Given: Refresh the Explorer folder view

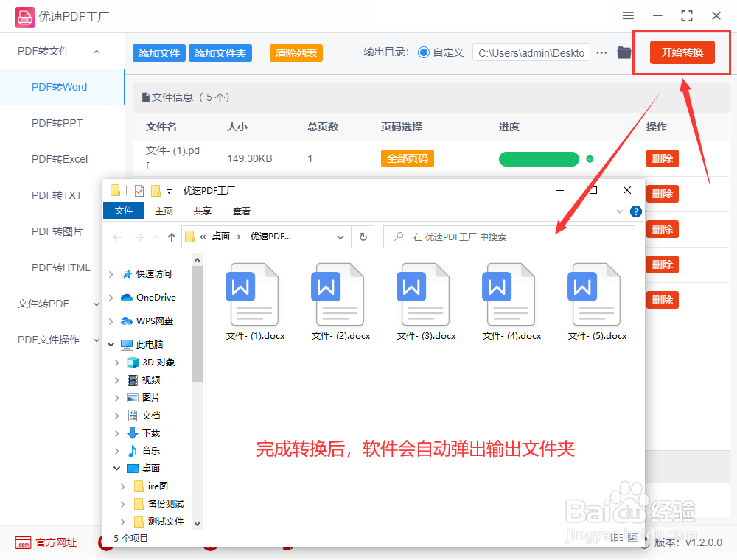Looking at the screenshot, I should (x=363, y=237).
